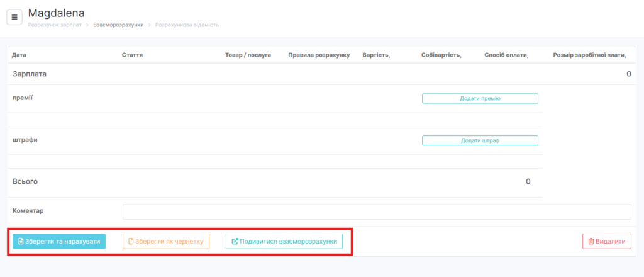Viewport: 644px width, 277px height.
Task: Select Розрахункова відомість breadcrumb item
Action: [187, 25]
